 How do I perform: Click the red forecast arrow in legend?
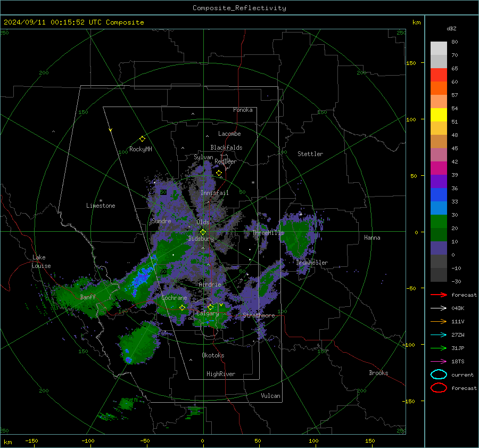tap(439, 295)
